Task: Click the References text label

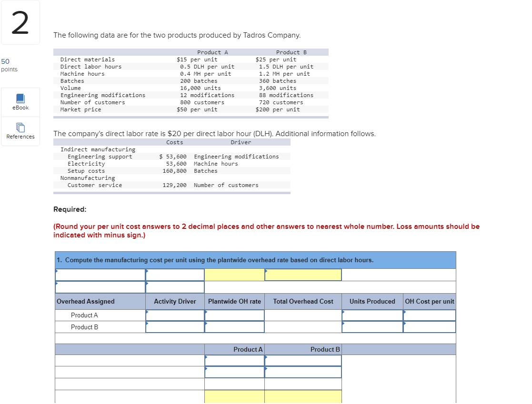Action: pyautogui.click(x=20, y=137)
